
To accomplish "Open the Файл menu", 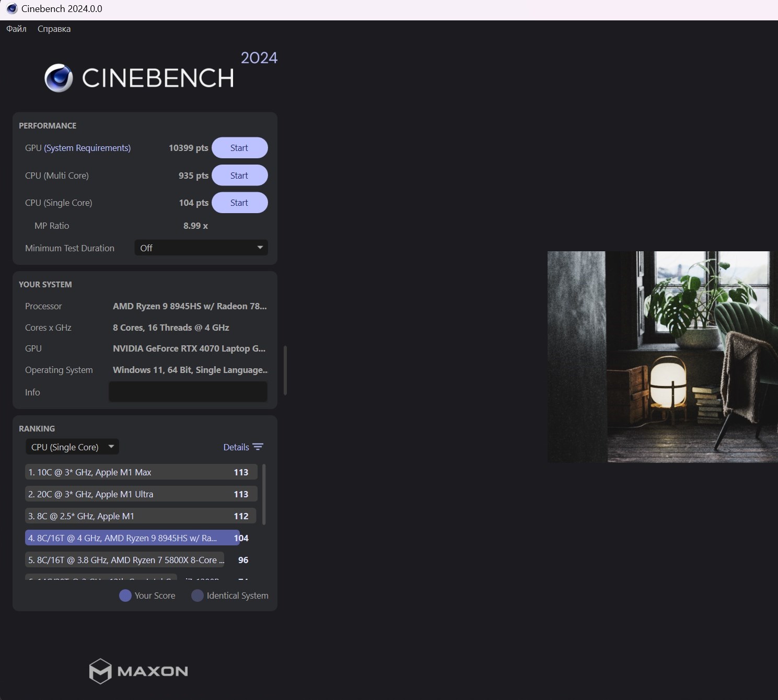I will [16, 29].
